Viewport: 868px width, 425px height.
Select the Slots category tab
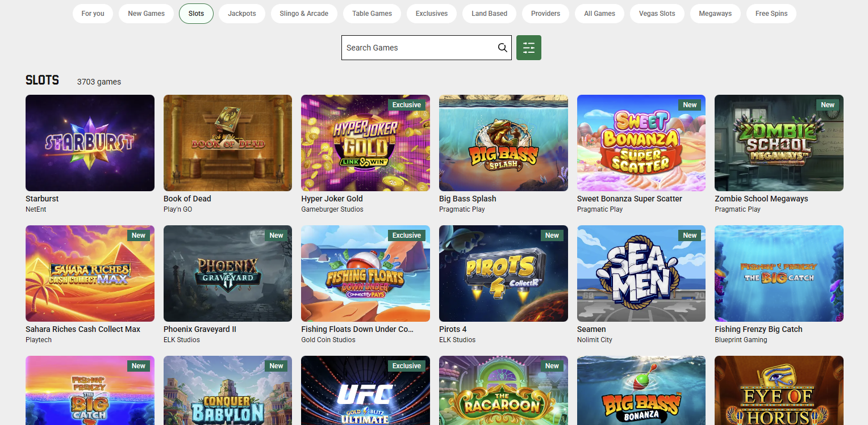196,14
